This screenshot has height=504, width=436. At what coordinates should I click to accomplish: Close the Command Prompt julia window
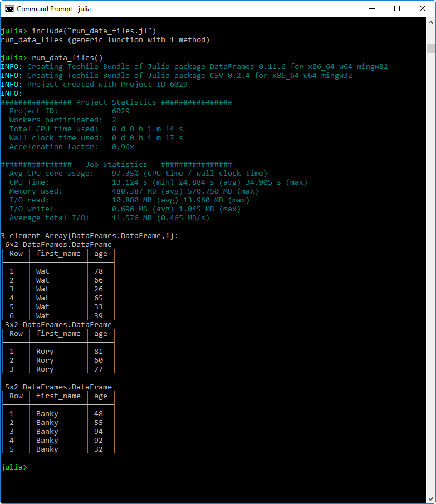(422, 8)
